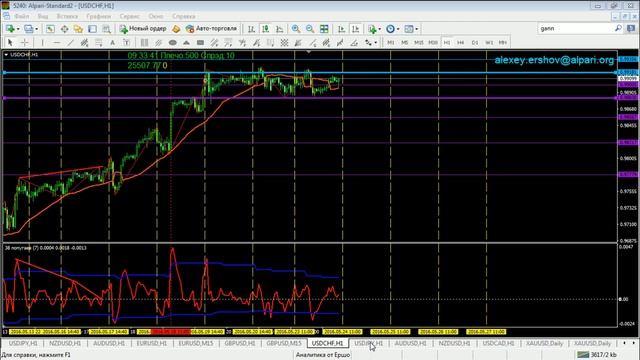
Task: Open the Файл menu
Action: [x=22, y=16]
